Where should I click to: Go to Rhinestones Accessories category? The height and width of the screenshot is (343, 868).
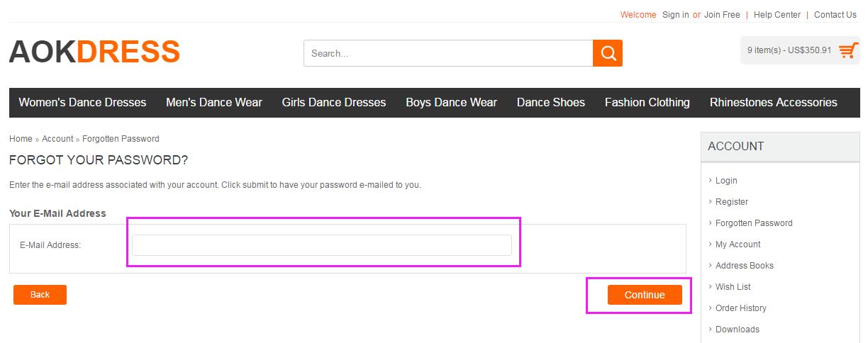click(x=774, y=103)
